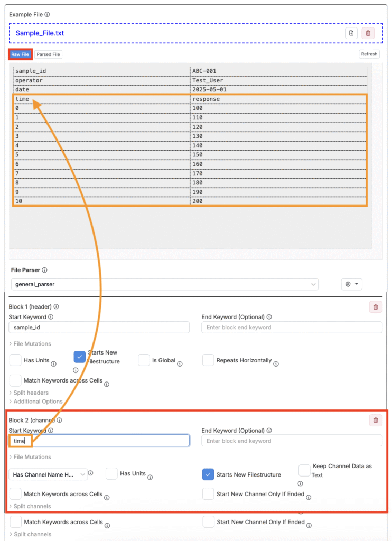Enable the Is Global checkbox in Block 1
The height and width of the screenshot is (541, 392).
tap(144, 360)
